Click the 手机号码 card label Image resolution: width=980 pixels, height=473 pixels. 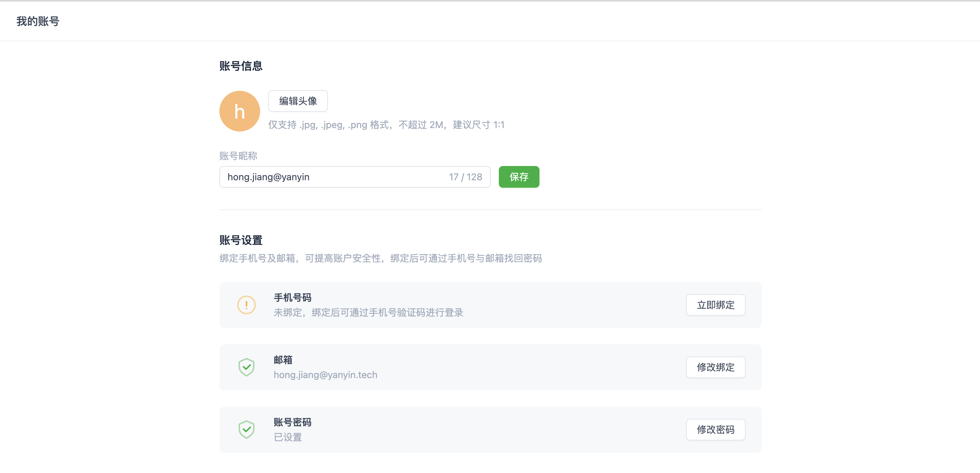[293, 297]
